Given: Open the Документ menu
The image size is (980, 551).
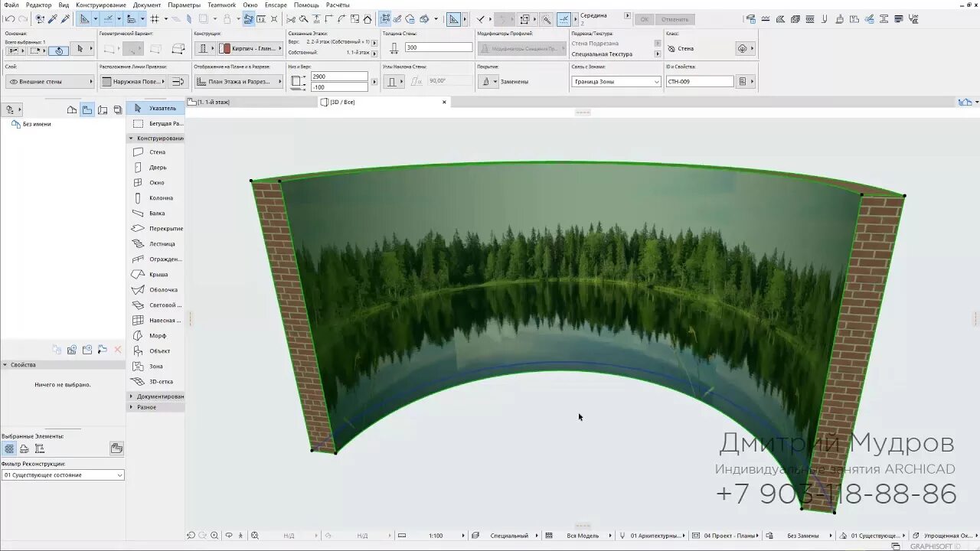Looking at the screenshot, I should point(147,5).
